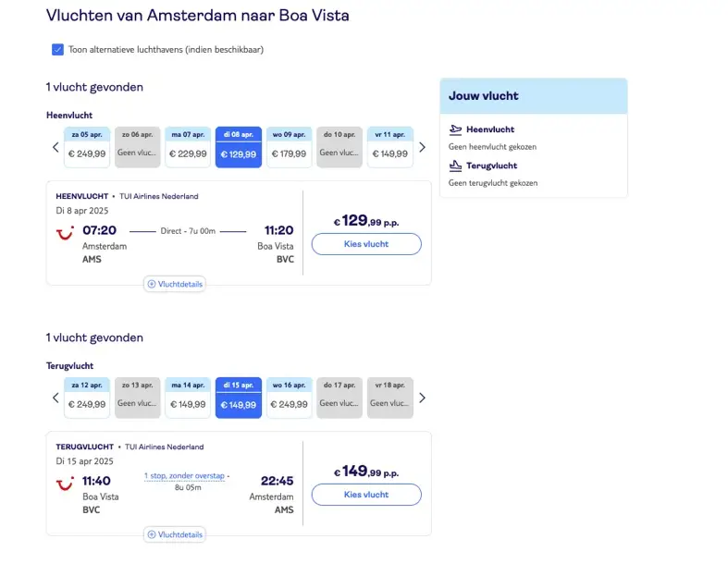Viewport: 728px width, 576px height.
Task: Show later return dates with right arrow
Action: (422, 398)
